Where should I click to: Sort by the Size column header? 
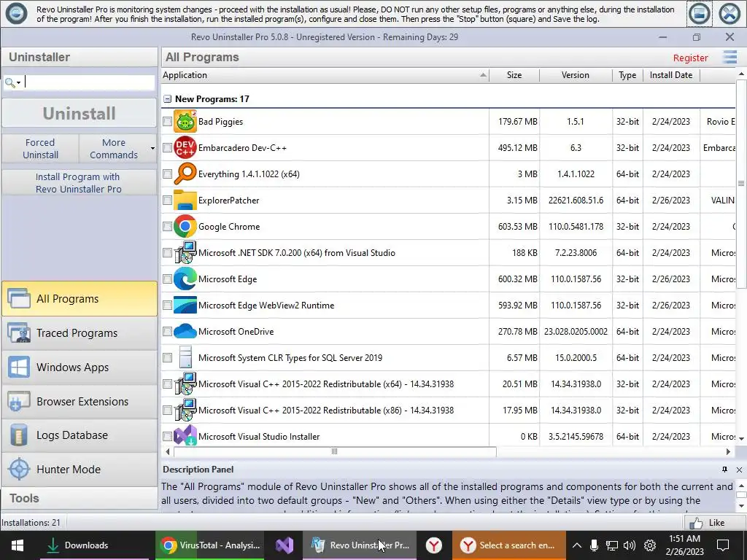pos(514,75)
